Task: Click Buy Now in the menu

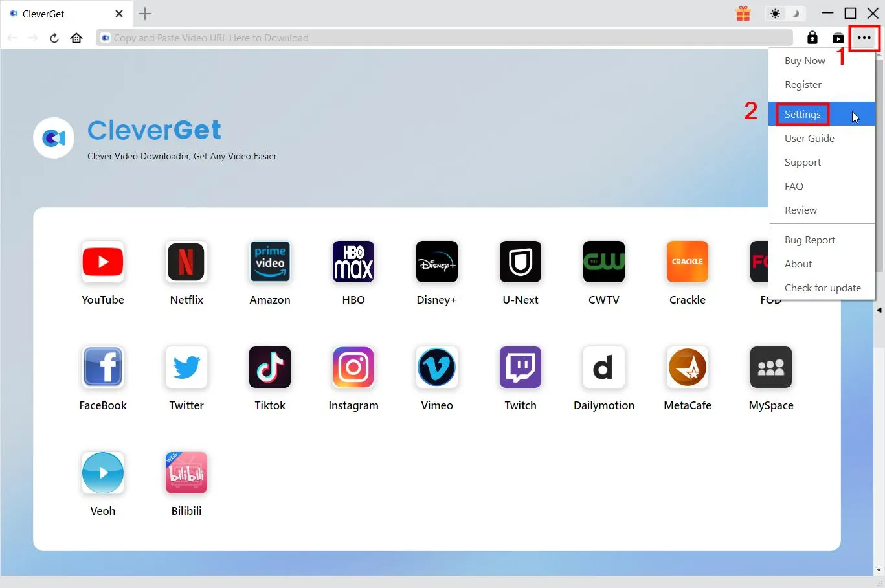Action: tap(805, 61)
